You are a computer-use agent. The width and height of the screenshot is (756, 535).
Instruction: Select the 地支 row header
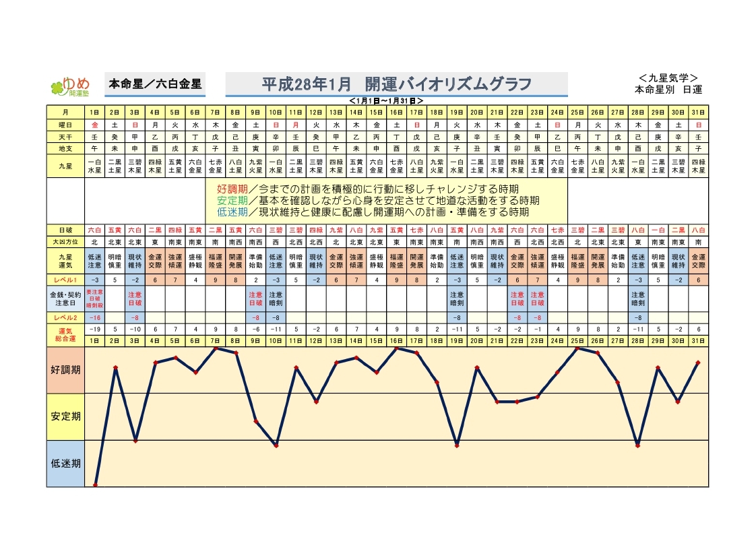(65, 149)
